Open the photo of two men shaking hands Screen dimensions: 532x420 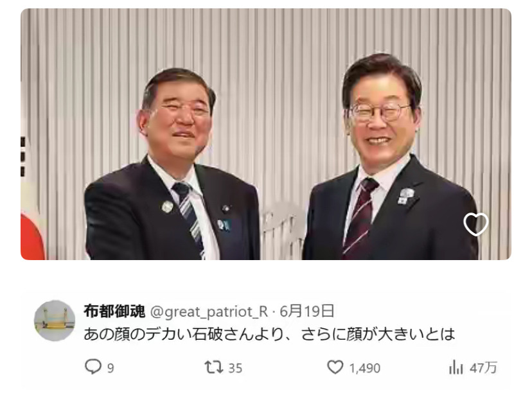point(266,134)
